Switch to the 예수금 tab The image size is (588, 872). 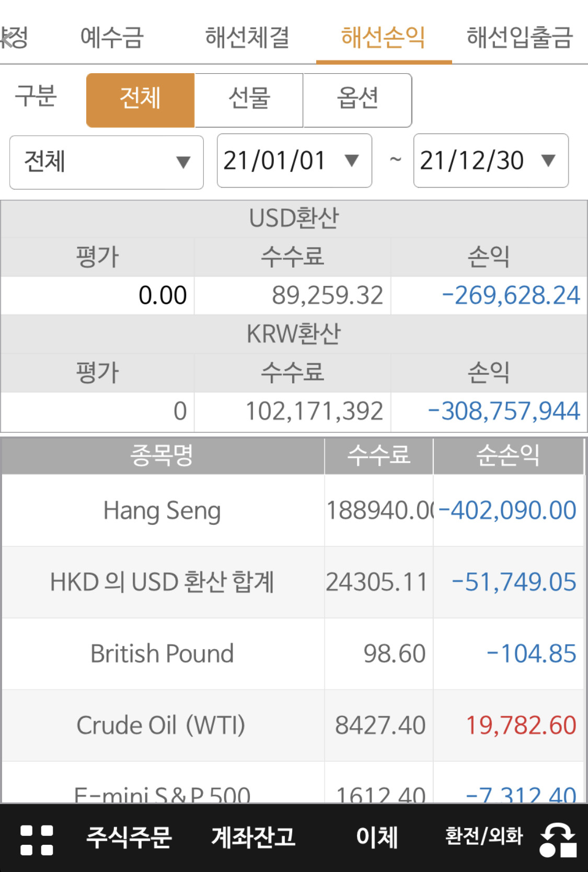coord(112,38)
